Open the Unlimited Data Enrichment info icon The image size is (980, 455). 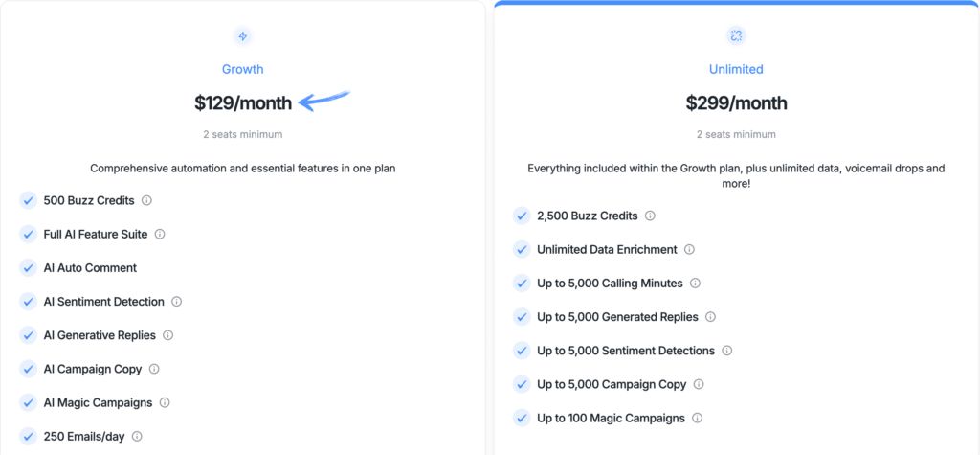click(690, 249)
